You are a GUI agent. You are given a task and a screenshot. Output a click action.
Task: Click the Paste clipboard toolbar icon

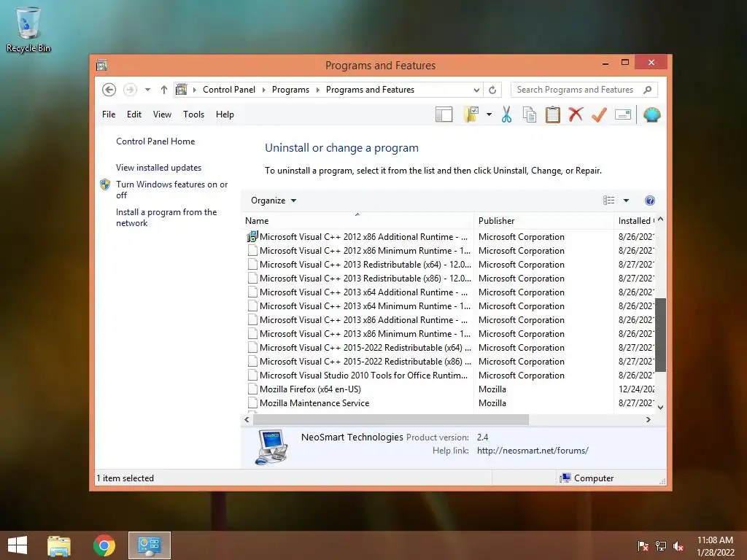tap(553, 114)
